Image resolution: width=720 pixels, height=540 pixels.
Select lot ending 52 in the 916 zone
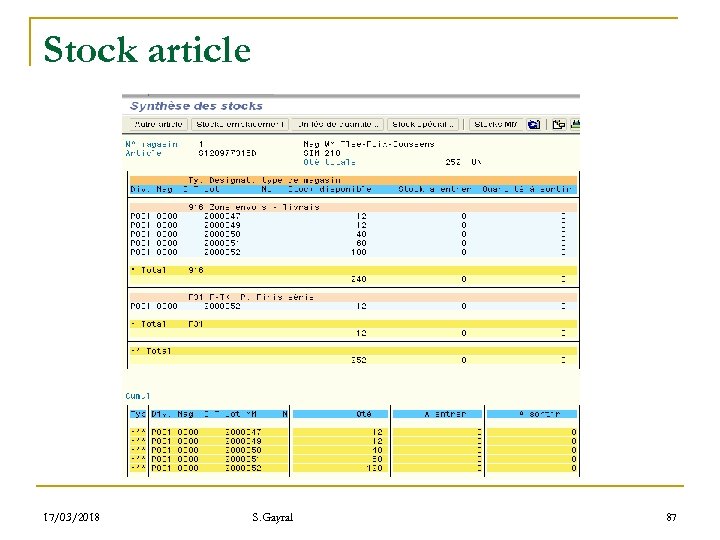point(222,252)
